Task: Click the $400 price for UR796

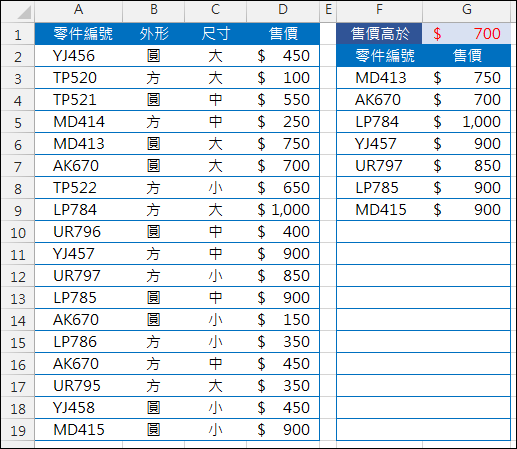Action: pyautogui.click(x=283, y=232)
